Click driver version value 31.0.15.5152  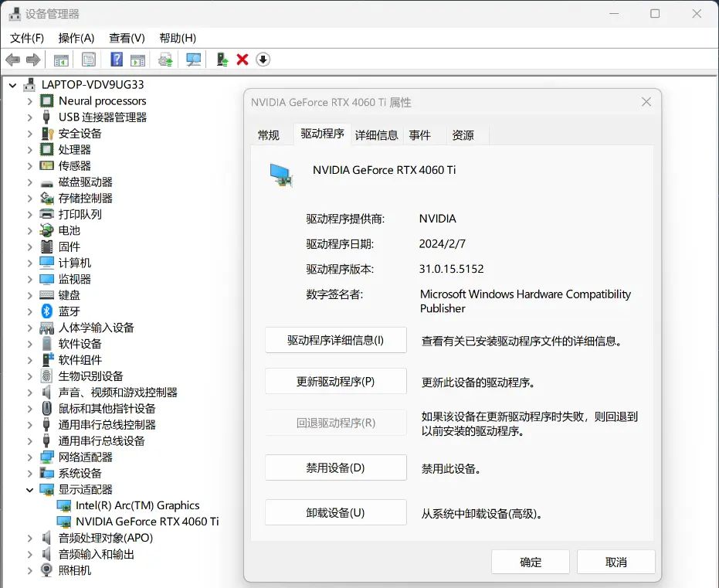coord(451,269)
